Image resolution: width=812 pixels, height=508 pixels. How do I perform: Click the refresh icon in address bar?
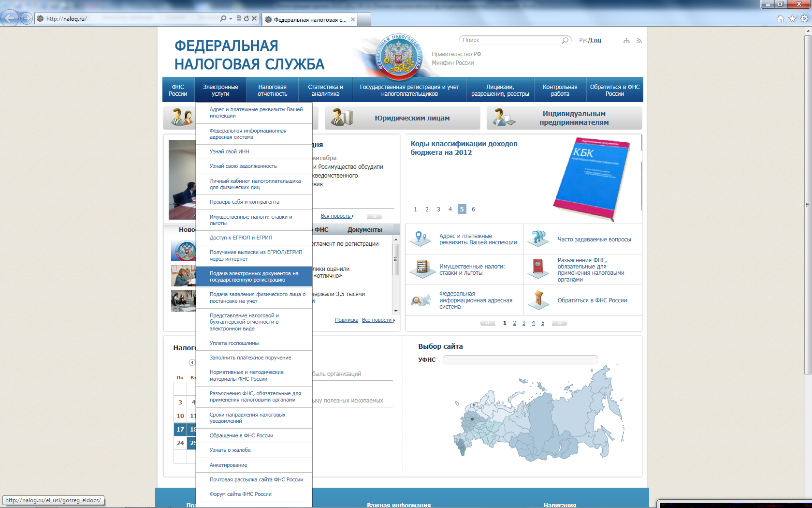coord(246,18)
